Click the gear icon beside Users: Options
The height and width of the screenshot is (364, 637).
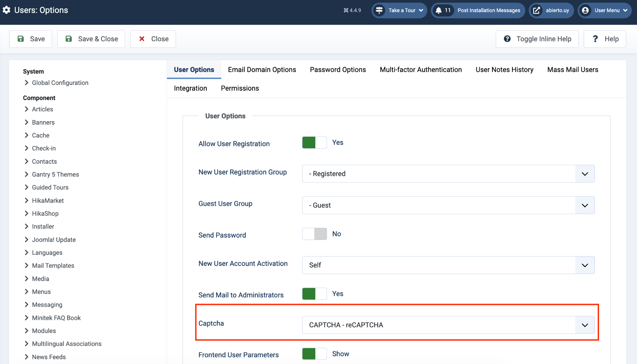(x=6, y=10)
